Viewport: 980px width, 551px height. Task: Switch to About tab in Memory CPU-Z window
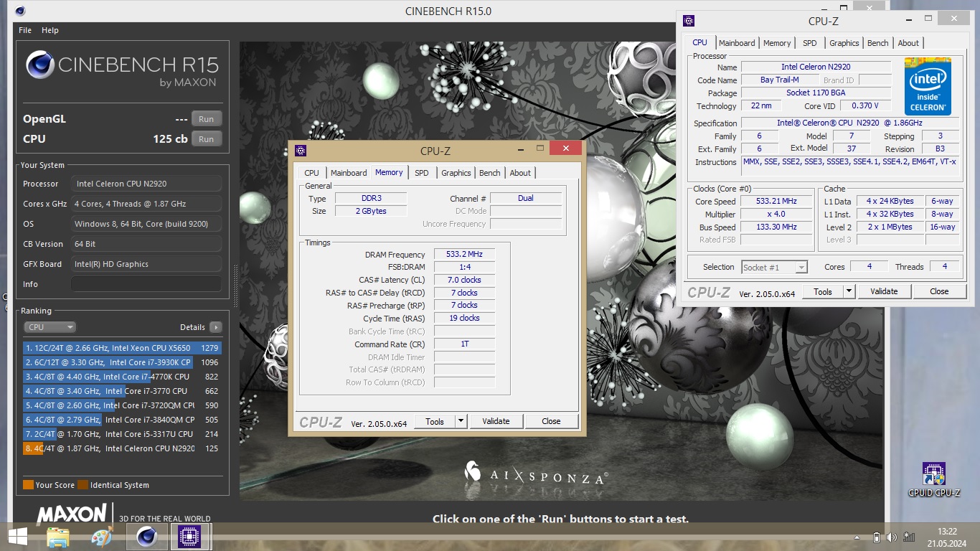[x=520, y=173]
